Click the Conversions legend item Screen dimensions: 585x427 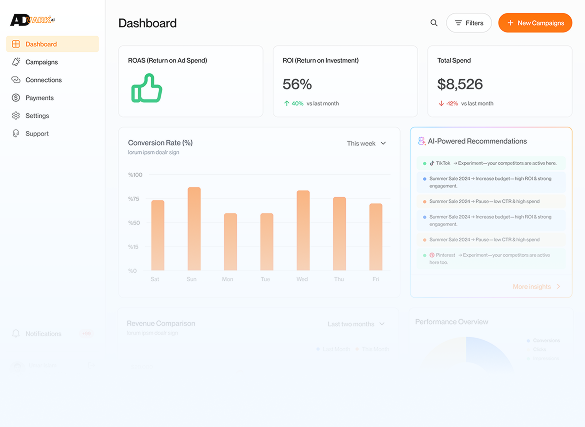pyautogui.click(x=543, y=340)
